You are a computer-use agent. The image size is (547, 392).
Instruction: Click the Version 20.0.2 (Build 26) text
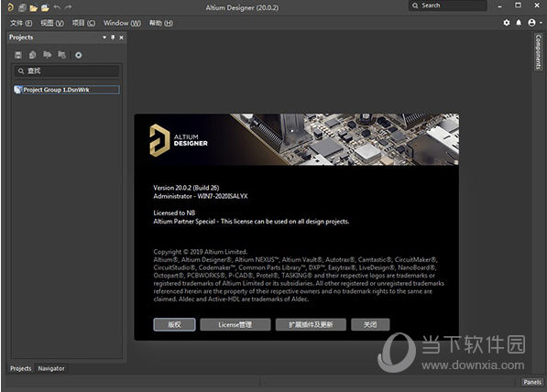click(186, 188)
